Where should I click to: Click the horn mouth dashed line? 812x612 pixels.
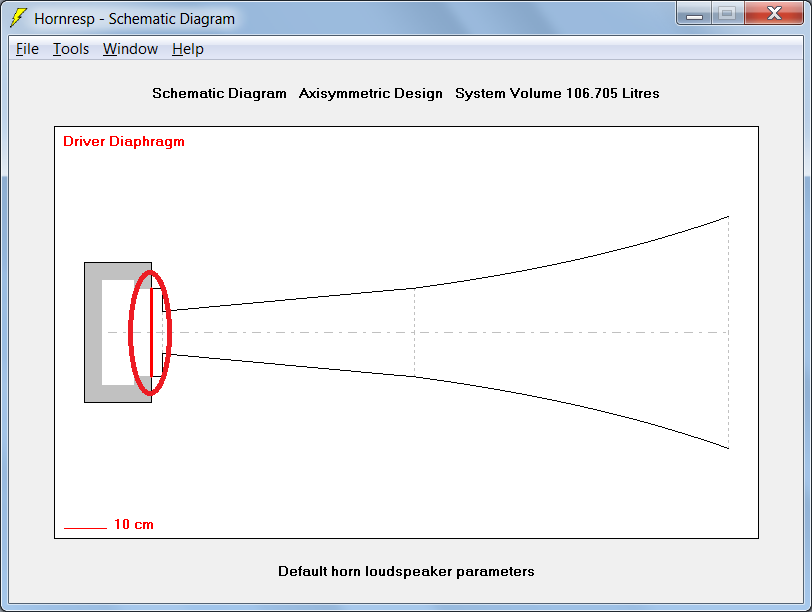[x=728, y=332]
